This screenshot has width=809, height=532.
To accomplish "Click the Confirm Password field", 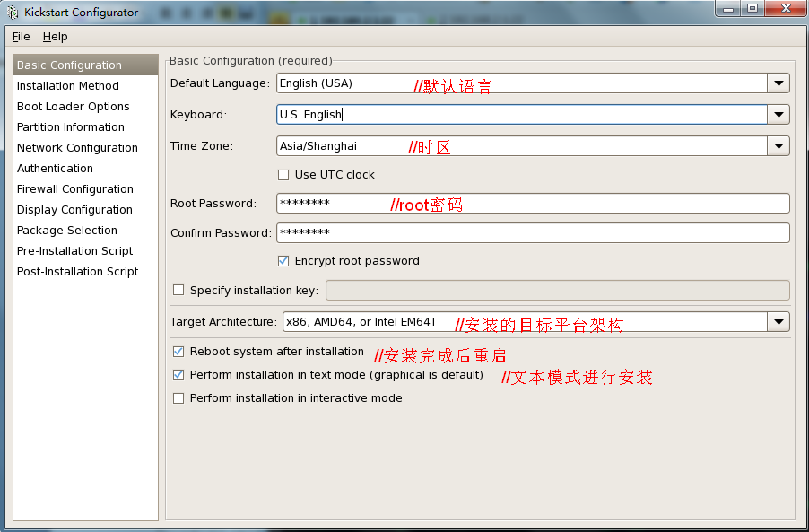I will pyautogui.click(x=533, y=232).
